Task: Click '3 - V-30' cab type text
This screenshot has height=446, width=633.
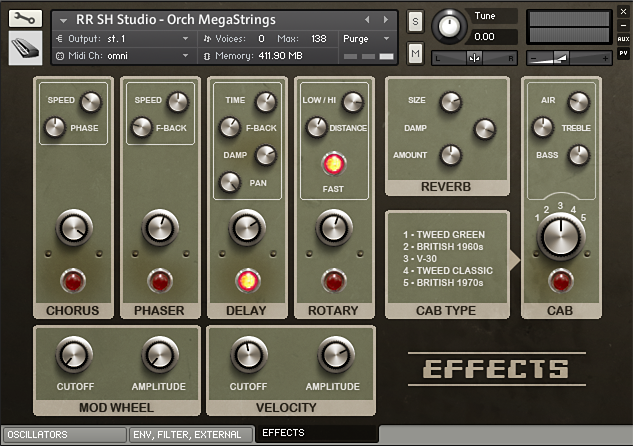Action: pos(420,259)
